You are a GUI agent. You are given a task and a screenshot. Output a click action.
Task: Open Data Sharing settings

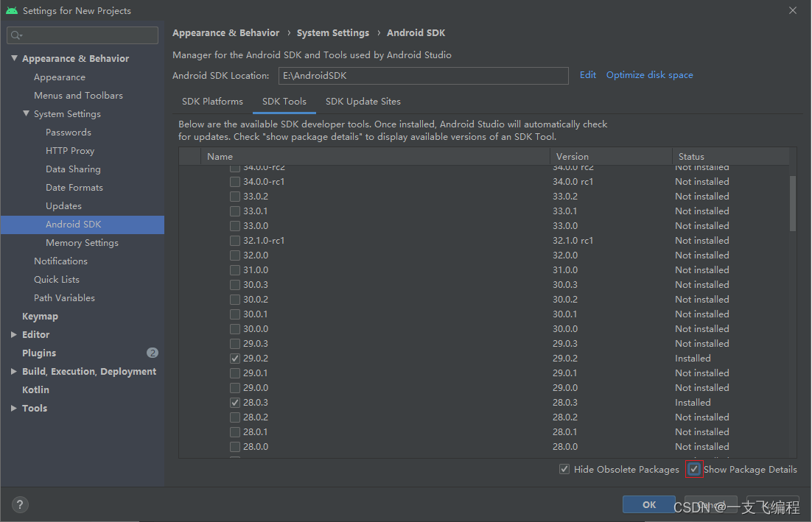(x=73, y=169)
